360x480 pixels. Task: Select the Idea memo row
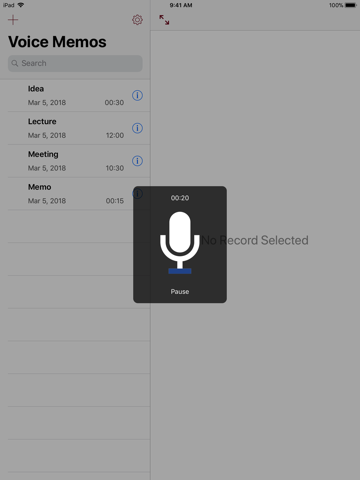click(75, 96)
